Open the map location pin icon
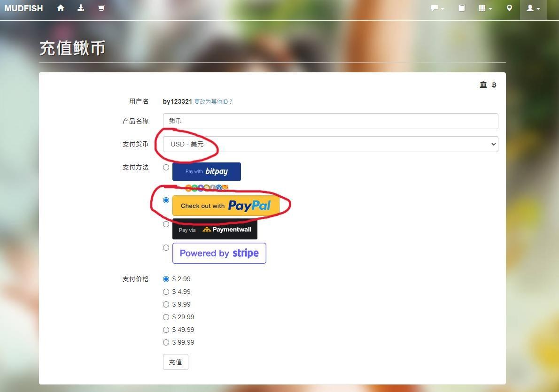Viewport: 559px width, 392px height. coord(509,8)
